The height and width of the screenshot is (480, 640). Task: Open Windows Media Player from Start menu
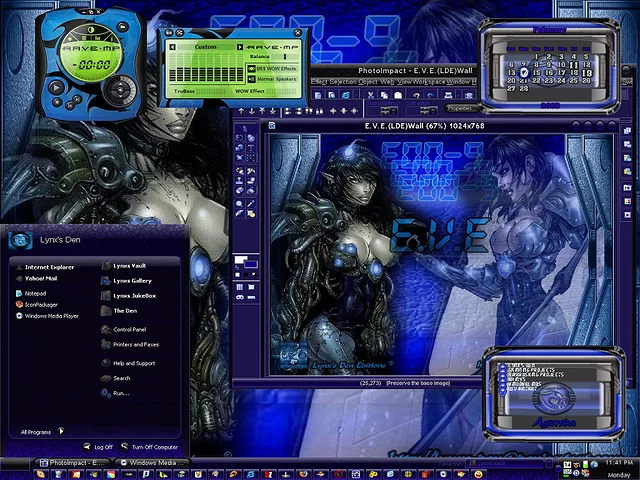pyautogui.click(x=47, y=316)
